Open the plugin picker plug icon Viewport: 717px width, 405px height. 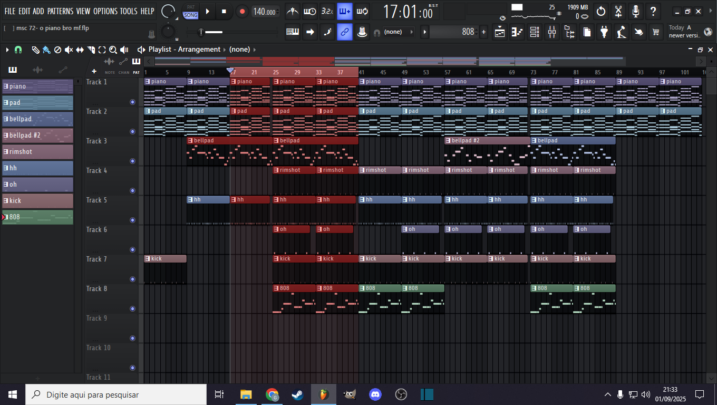point(604,32)
